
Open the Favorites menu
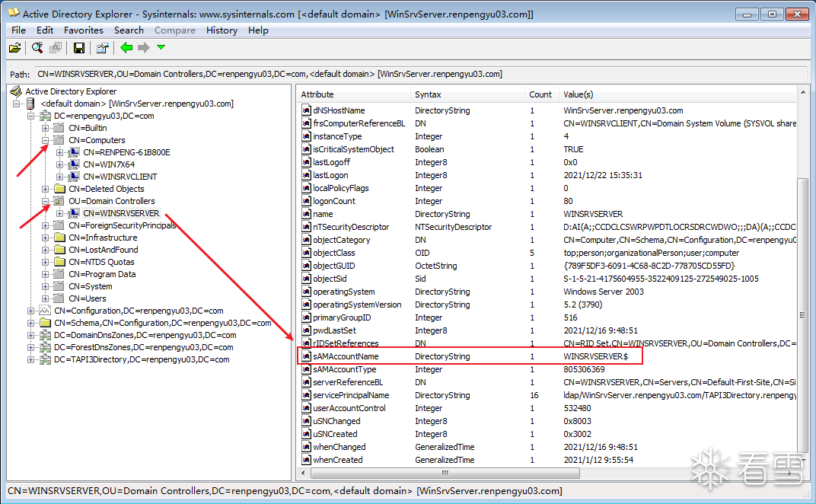[x=84, y=30]
